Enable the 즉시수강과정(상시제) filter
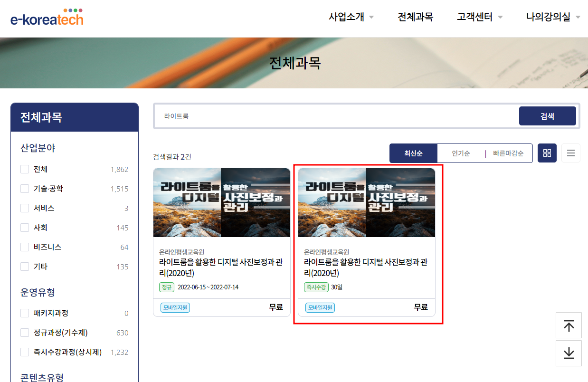Viewport: 588px width, 382px height. click(x=24, y=352)
